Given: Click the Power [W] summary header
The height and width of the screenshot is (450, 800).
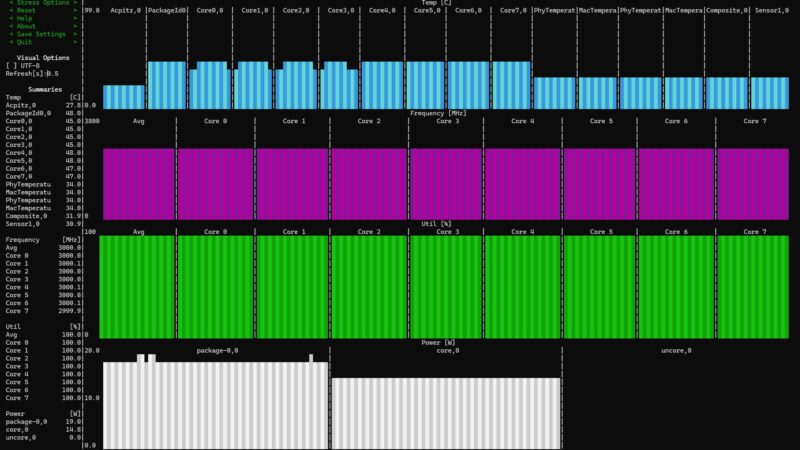Looking at the screenshot, I should click(43, 414).
